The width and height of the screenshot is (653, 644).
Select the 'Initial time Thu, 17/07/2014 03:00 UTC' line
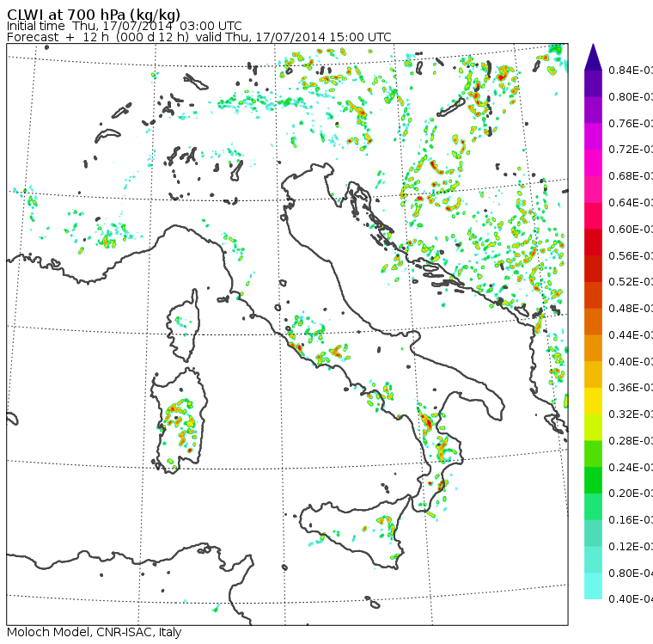click(x=124, y=26)
